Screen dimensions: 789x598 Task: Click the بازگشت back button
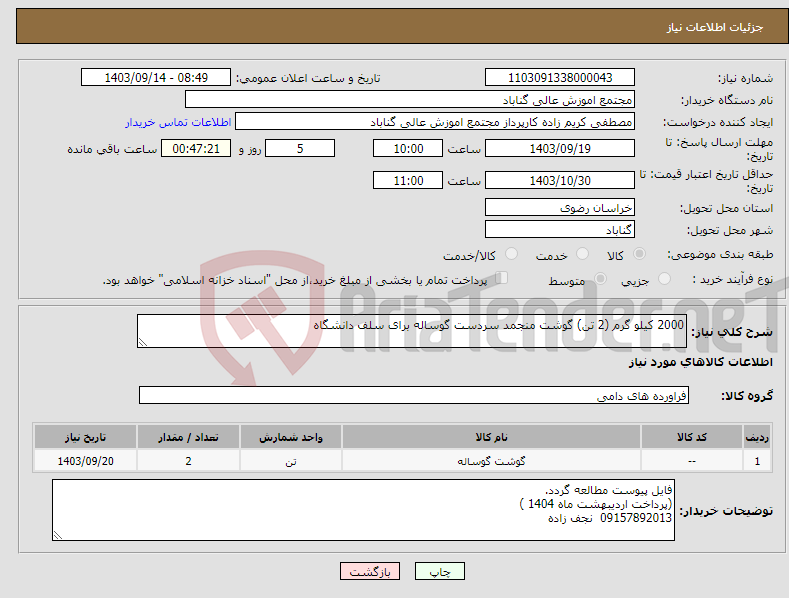pyautogui.click(x=370, y=571)
